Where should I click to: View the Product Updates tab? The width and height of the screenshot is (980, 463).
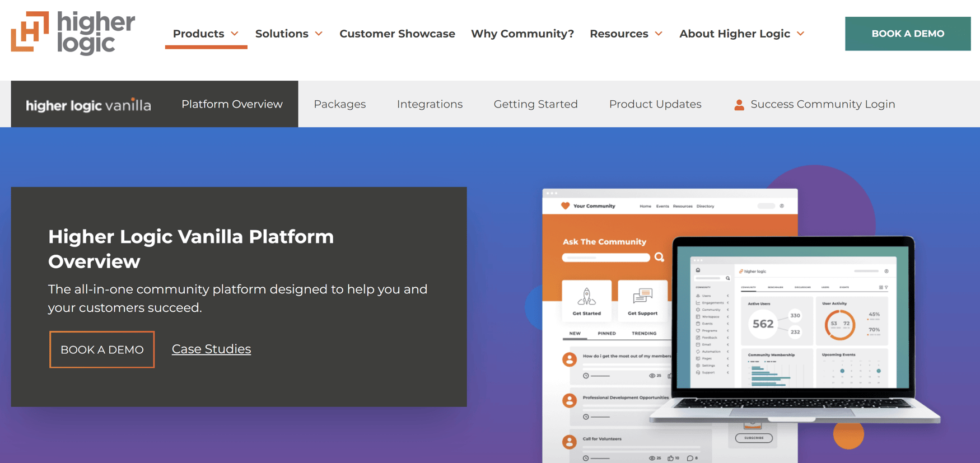655,104
